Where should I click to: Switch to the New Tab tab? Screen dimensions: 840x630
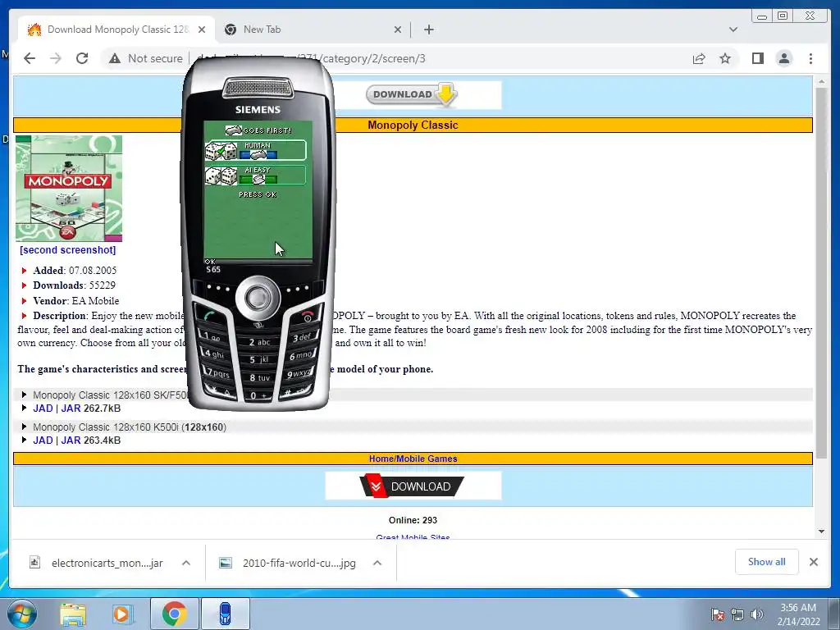(x=313, y=30)
